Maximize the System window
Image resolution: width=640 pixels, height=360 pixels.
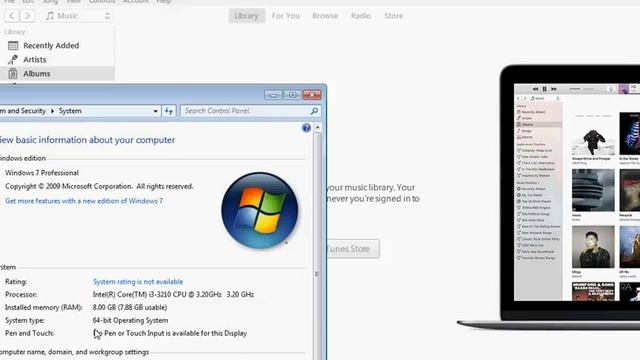click(293, 95)
